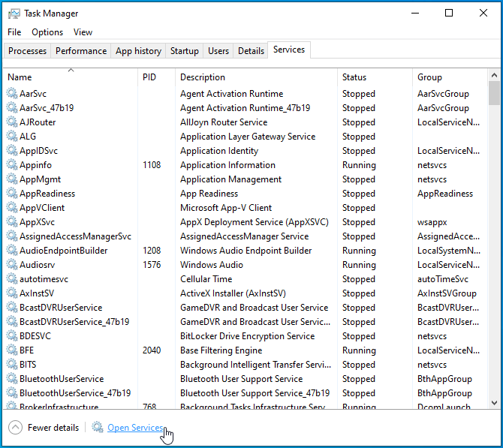503x448 pixels.
Task: Click the gear icon beside BcastDVRUserService_47b19
Action: click(x=12, y=321)
